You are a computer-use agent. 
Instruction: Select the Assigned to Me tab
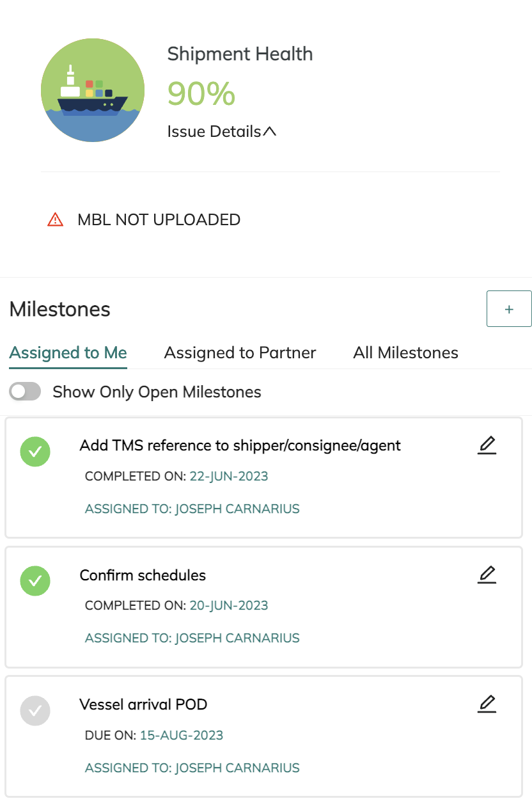click(68, 353)
